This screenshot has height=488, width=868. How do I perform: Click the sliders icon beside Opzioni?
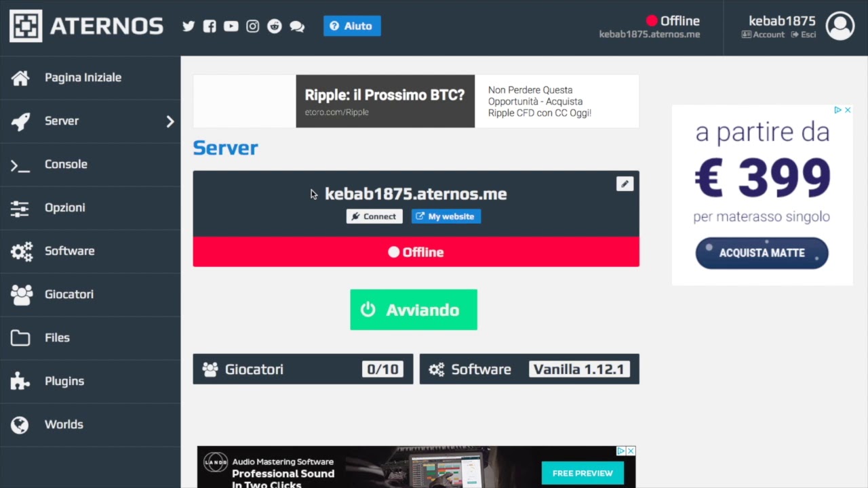coord(20,208)
